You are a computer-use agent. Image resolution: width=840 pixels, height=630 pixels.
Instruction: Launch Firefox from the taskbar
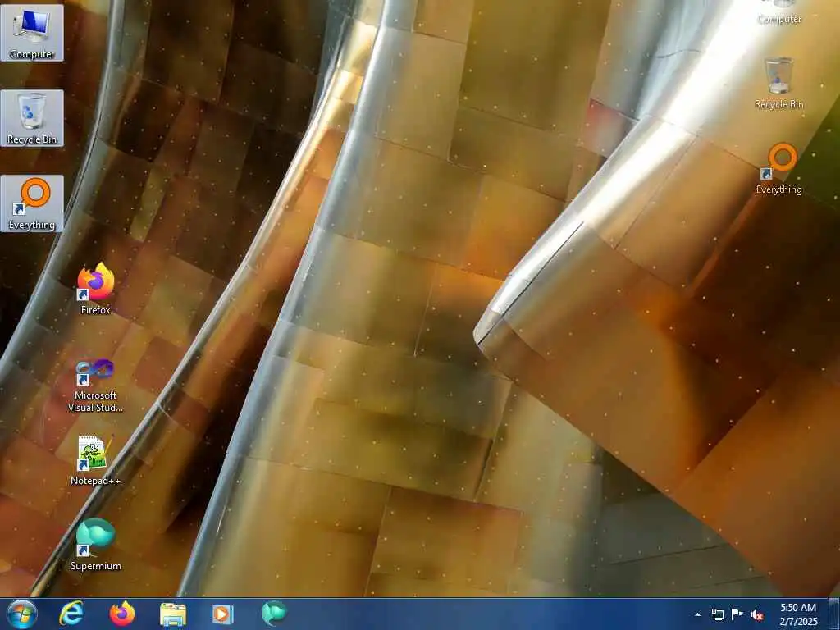(x=122, y=614)
